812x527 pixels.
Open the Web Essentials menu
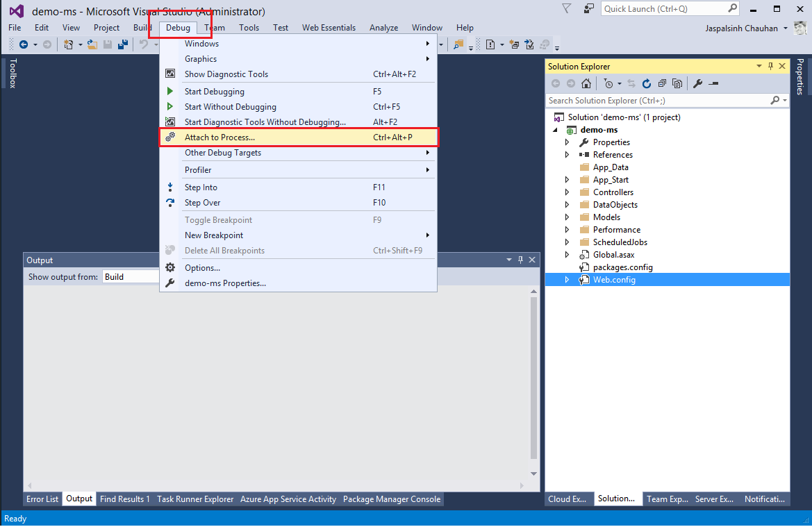click(329, 28)
